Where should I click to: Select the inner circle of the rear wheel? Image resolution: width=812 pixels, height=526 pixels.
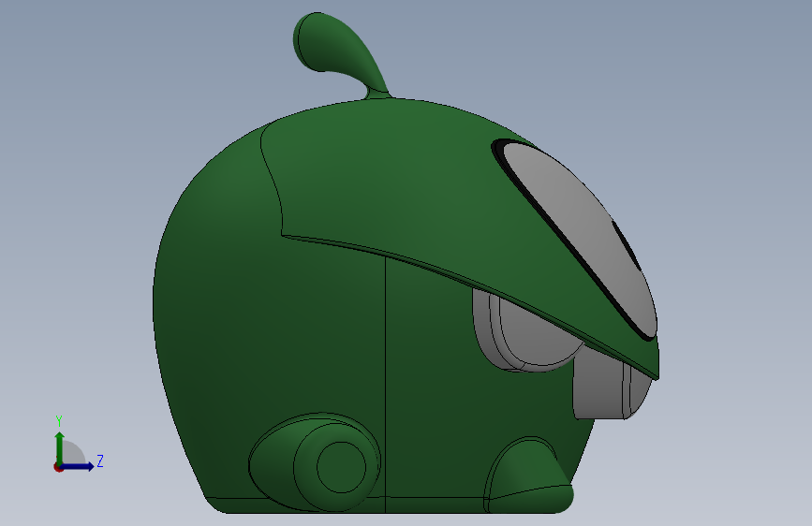point(341,467)
